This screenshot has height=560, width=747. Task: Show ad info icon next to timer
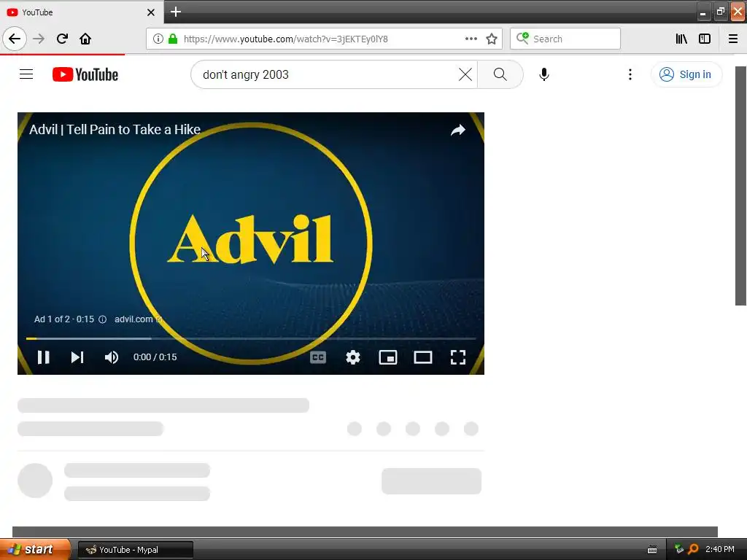pyautogui.click(x=102, y=319)
